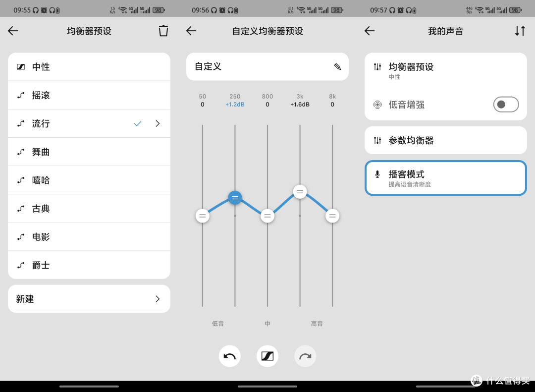535x392 pixels.
Task: Toggle the 低音增强 switch
Action: (506, 105)
